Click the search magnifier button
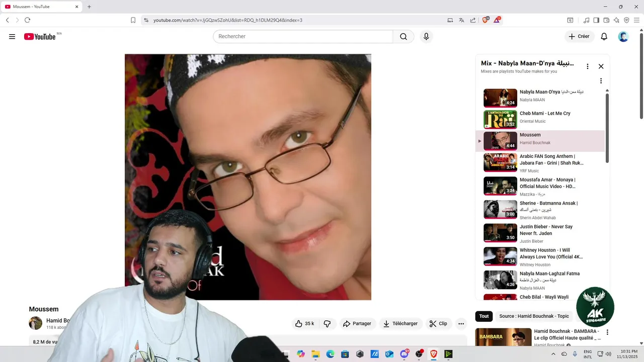 pyautogui.click(x=404, y=37)
